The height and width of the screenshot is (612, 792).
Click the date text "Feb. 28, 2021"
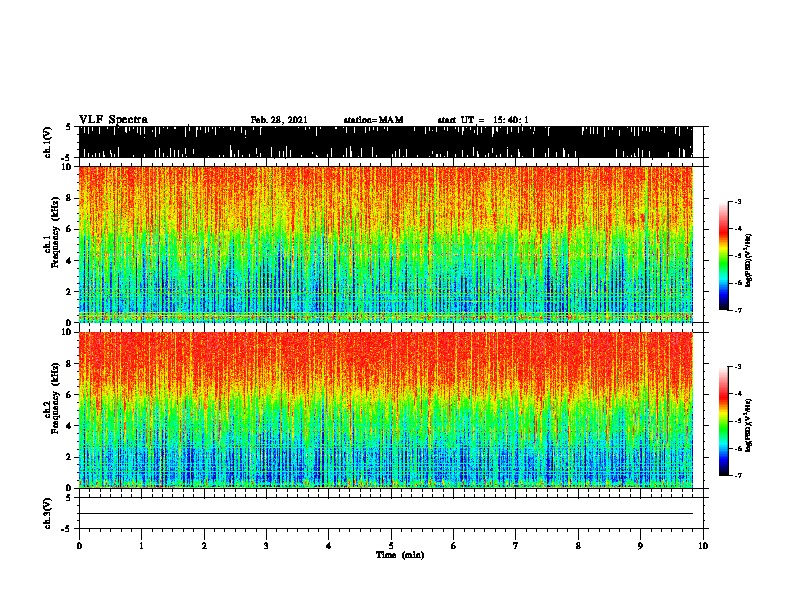279,120
